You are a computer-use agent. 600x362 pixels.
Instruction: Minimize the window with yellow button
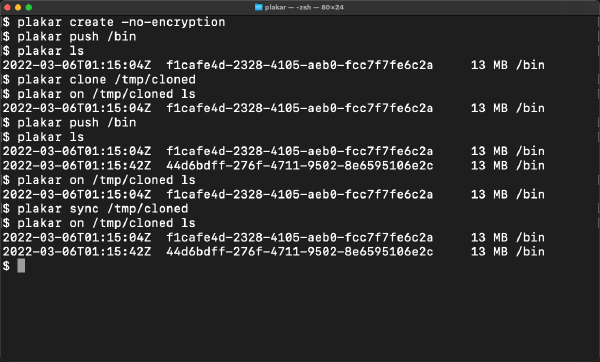tap(18, 7)
